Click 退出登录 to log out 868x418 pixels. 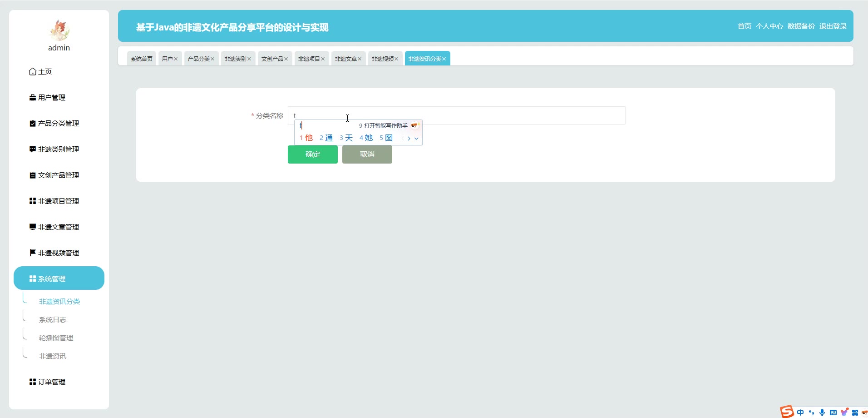pyautogui.click(x=833, y=26)
